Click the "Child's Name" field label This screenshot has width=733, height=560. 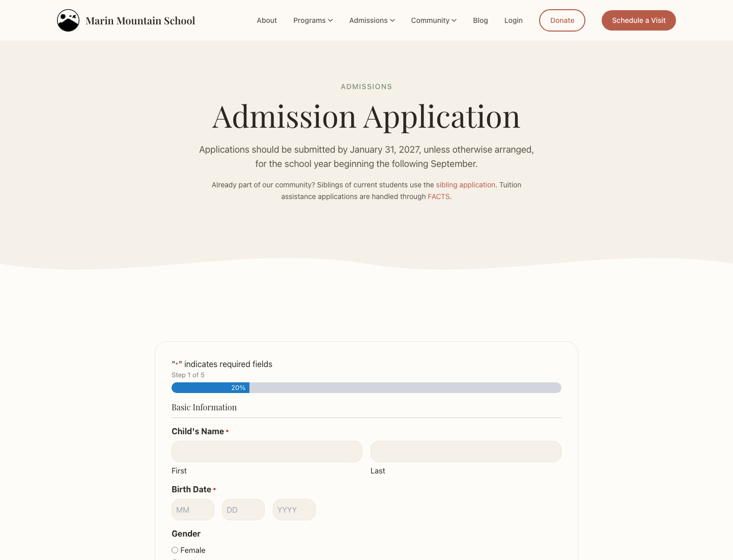click(198, 431)
